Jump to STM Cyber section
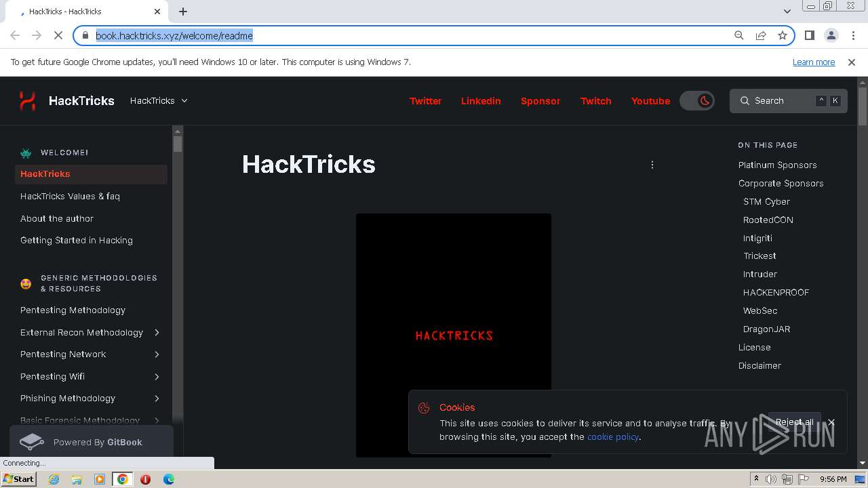The image size is (868, 488). 766,202
